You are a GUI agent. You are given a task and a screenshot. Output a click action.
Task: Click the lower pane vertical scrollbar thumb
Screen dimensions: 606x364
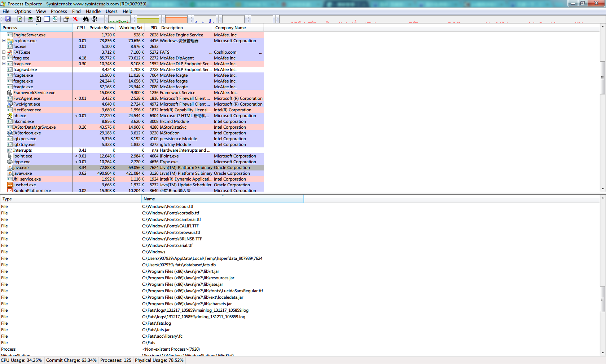[x=603, y=299]
